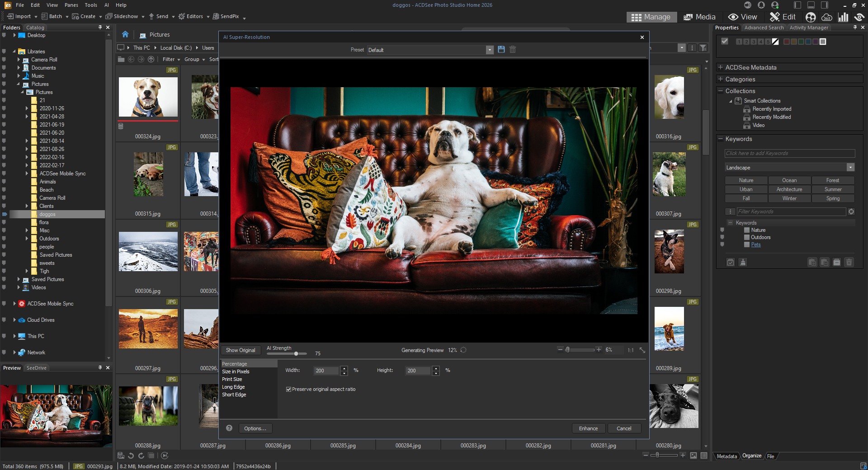This screenshot has height=470, width=868.
Task: Uncheck Preserve original aspect ratio
Action: click(288, 389)
